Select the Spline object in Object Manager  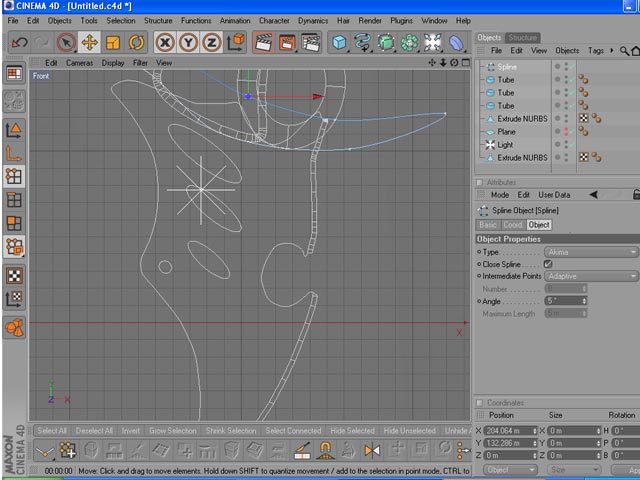[507, 67]
